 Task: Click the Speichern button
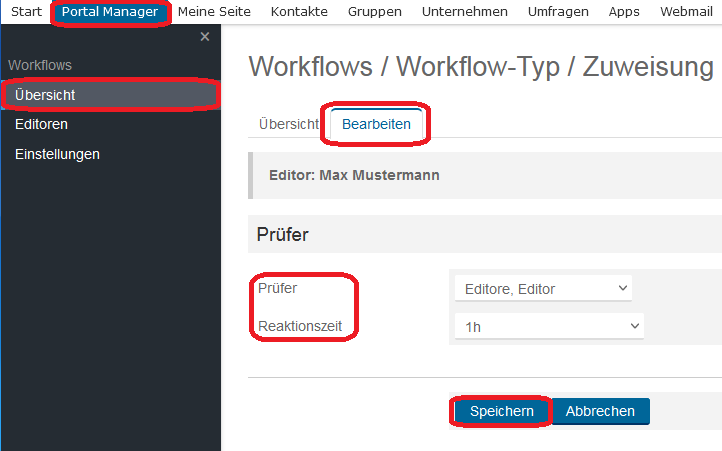point(501,411)
